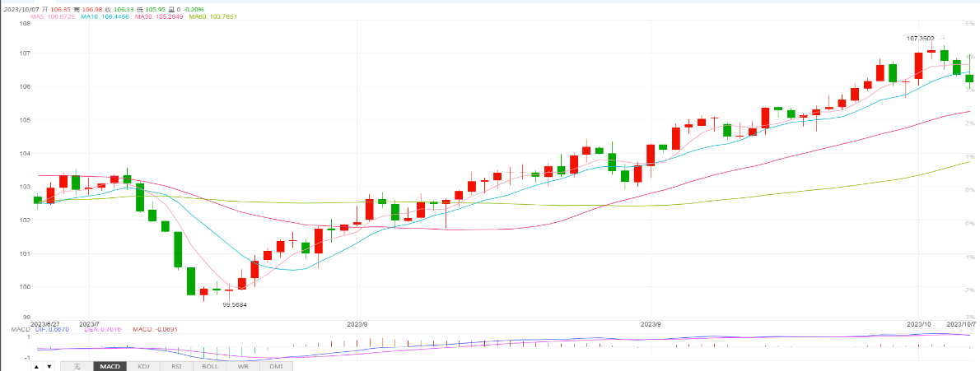Click the 99.5684 low price marker
This screenshot has height=371, width=980.
[235, 304]
